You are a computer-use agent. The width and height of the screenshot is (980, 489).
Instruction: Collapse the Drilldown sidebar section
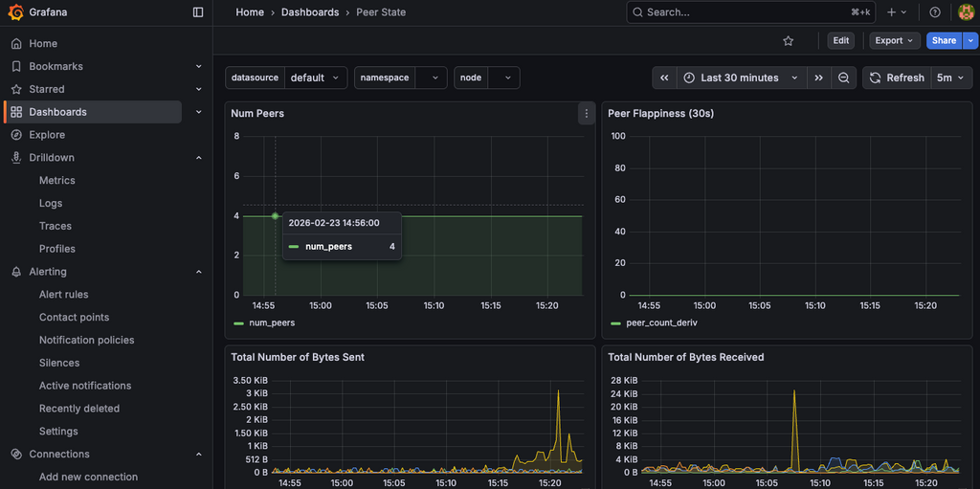pos(198,158)
